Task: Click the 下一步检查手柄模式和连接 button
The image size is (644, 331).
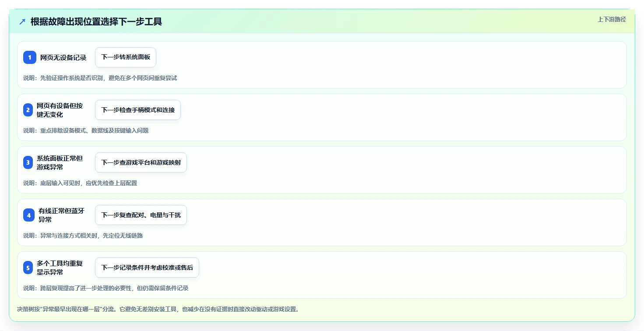Action: (x=138, y=110)
